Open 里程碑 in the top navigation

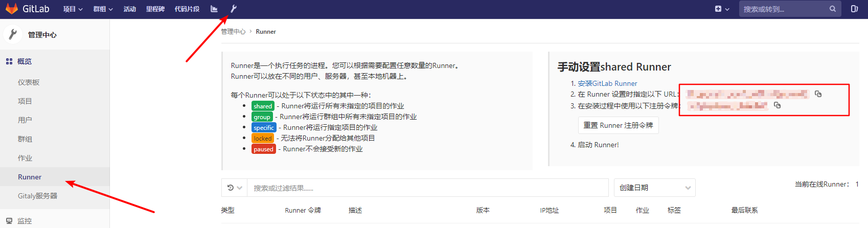155,9
